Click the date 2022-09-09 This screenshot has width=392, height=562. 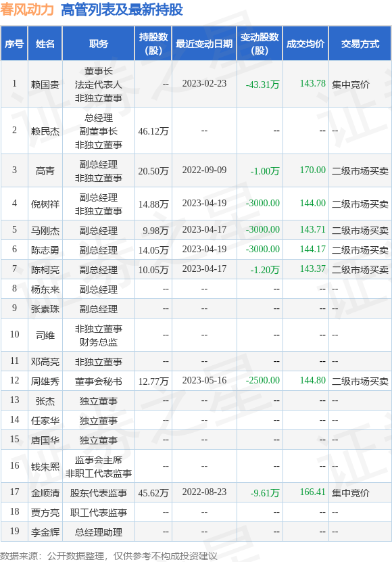[x=204, y=170]
